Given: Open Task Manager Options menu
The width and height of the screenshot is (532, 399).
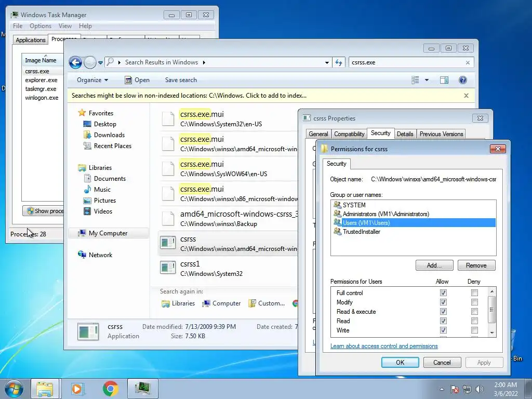Looking at the screenshot, I should coord(41,26).
